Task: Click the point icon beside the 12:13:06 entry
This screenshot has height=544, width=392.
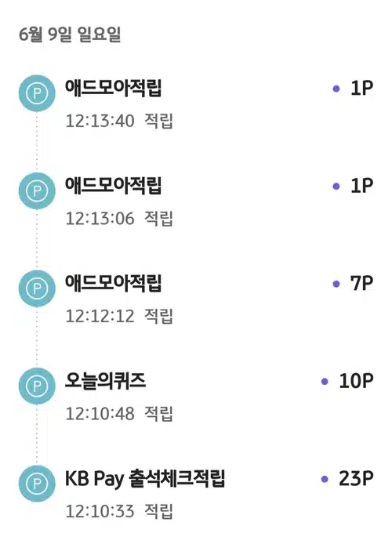Action: [x=37, y=190]
